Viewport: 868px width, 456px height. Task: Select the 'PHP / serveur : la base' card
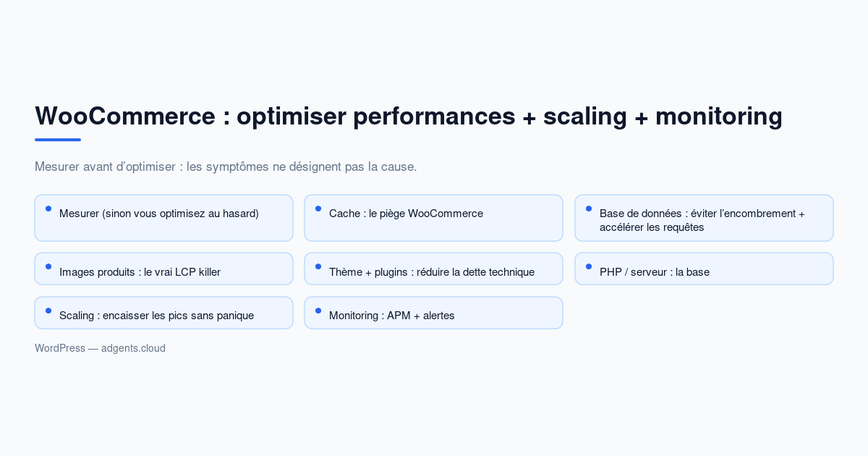tap(704, 269)
